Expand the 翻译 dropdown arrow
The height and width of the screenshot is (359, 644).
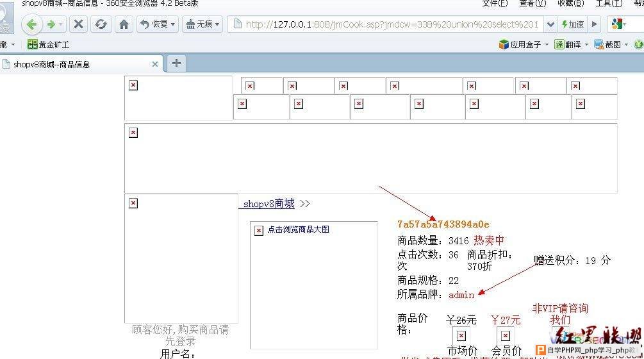click(x=586, y=44)
